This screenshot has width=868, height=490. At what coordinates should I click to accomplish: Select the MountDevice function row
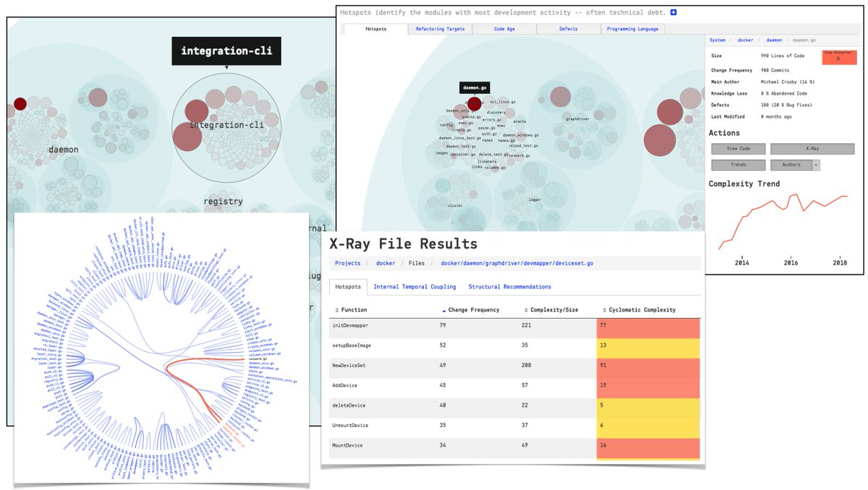tap(514, 447)
